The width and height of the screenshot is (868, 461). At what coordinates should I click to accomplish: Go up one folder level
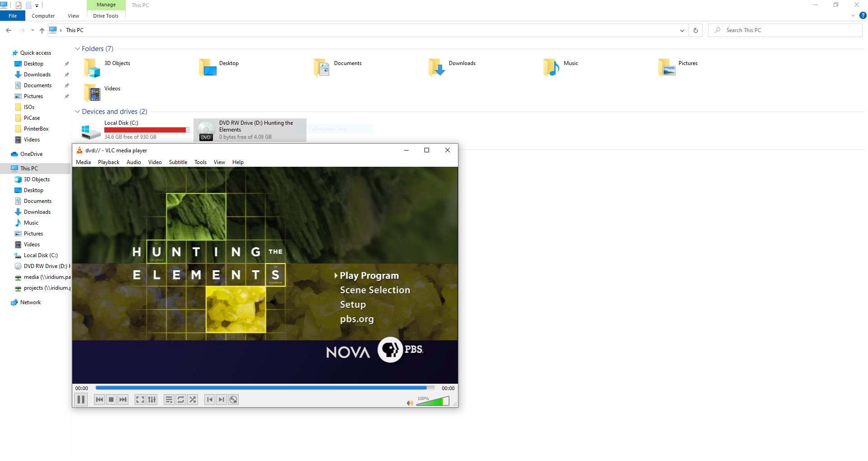click(42, 30)
